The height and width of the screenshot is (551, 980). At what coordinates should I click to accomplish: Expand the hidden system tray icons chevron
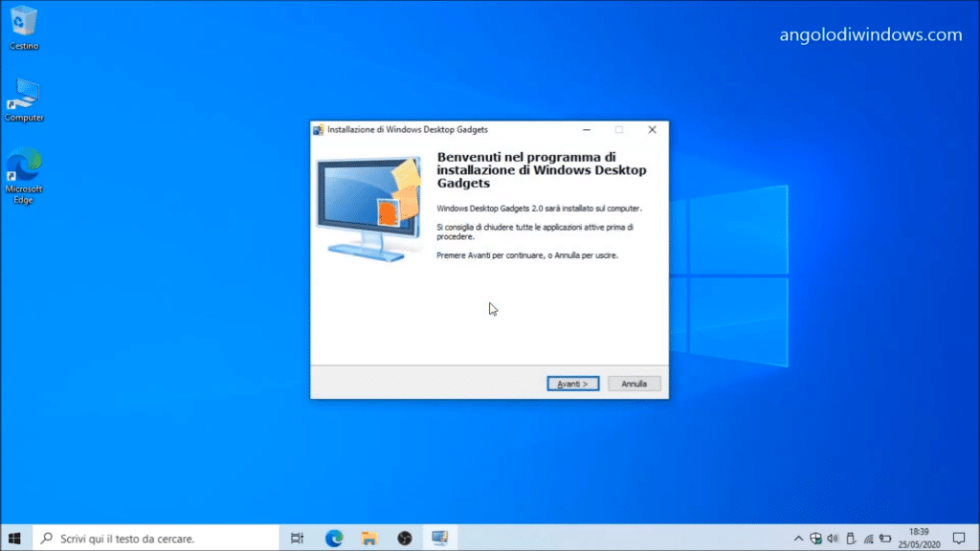point(799,539)
